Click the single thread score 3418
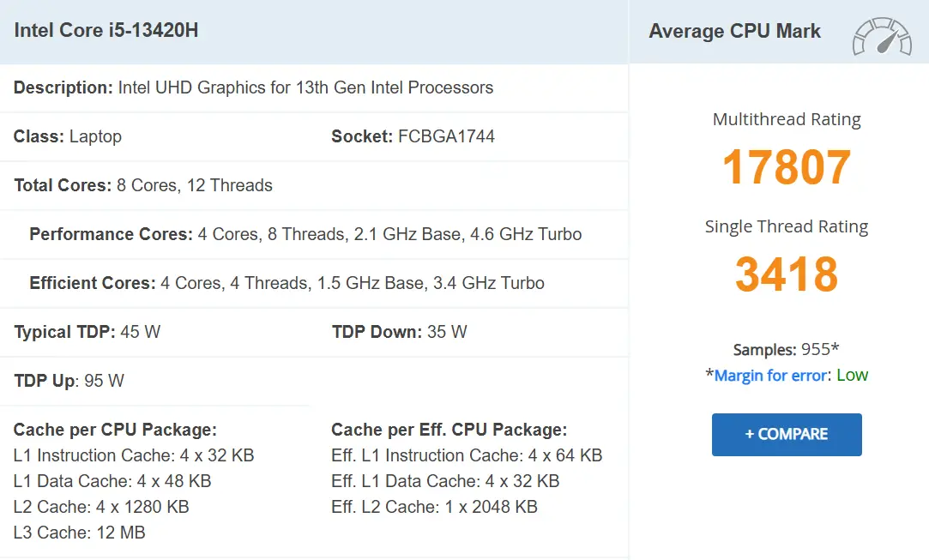Image resolution: width=929 pixels, height=560 pixels. 787,274
